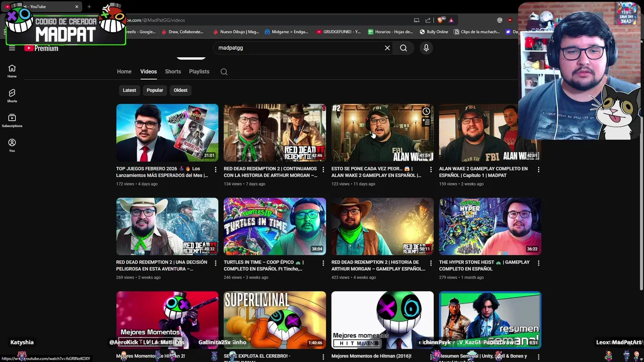Image resolution: width=644 pixels, height=362 pixels.
Task: Open ALAN WAKE 2 GAMEPLAY COMPLETO title
Action: click(x=484, y=172)
